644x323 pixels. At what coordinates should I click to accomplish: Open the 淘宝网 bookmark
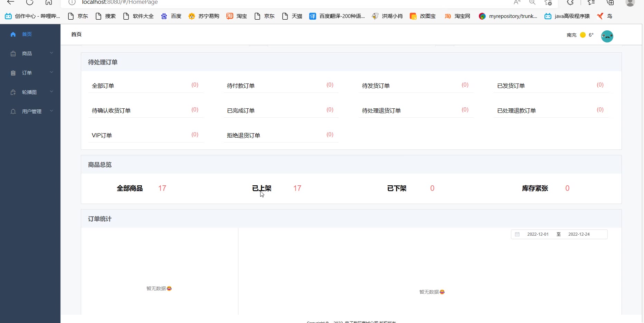[457, 16]
